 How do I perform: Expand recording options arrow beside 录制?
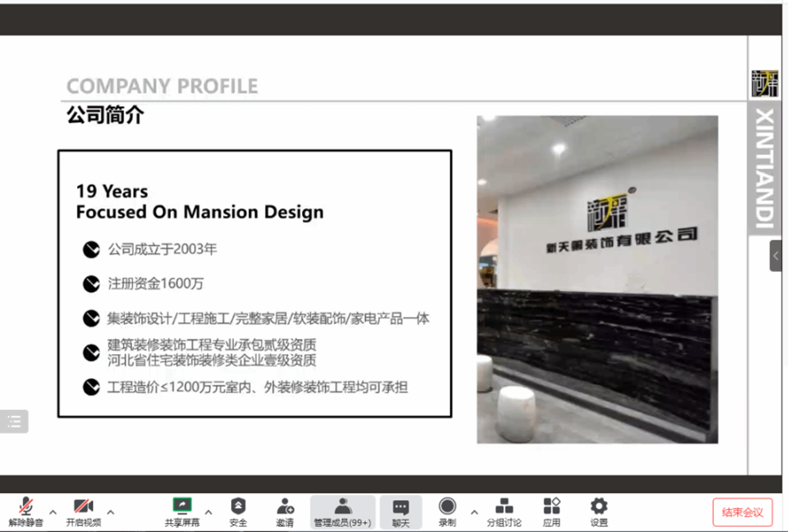[x=474, y=512]
